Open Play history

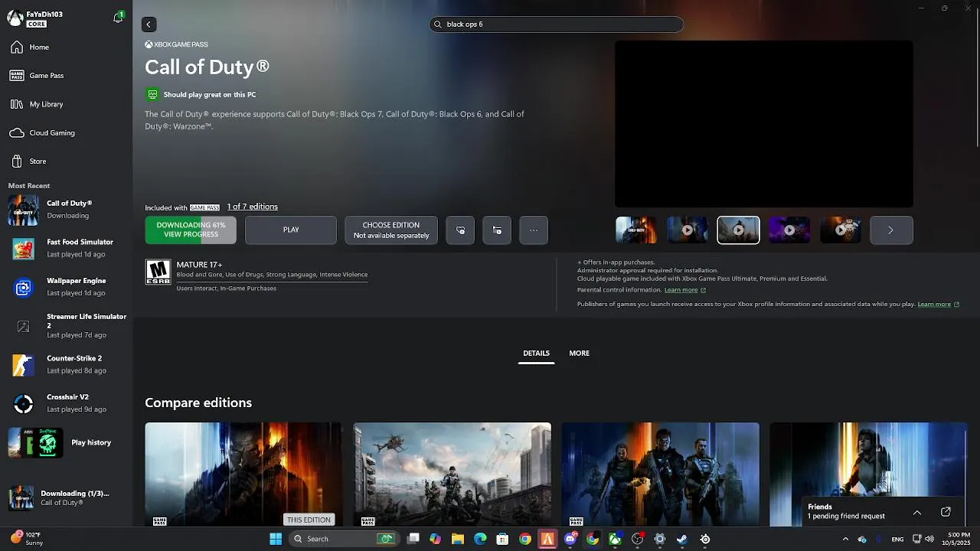click(x=66, y=442)
